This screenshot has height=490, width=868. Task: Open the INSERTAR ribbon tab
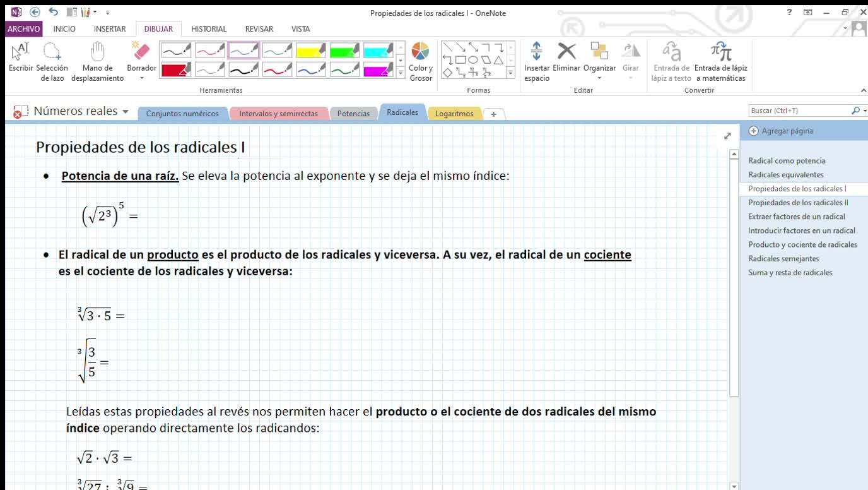coord(110,29)
